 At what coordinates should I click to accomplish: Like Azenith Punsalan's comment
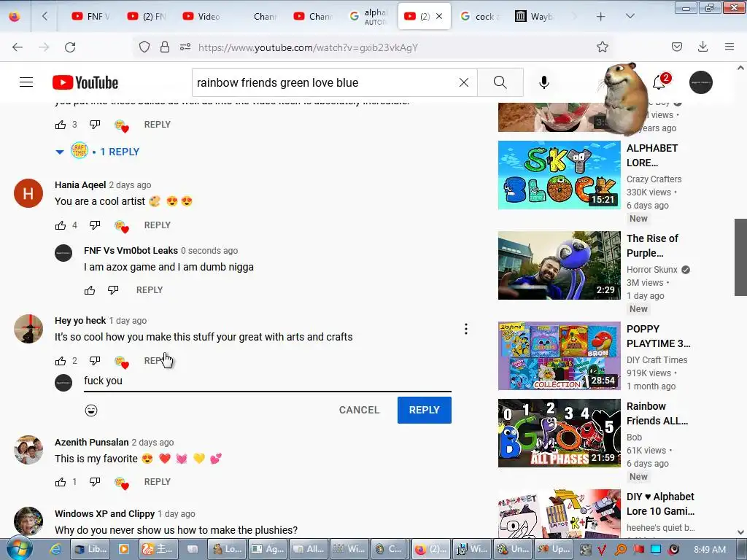(x=61, y=482)
